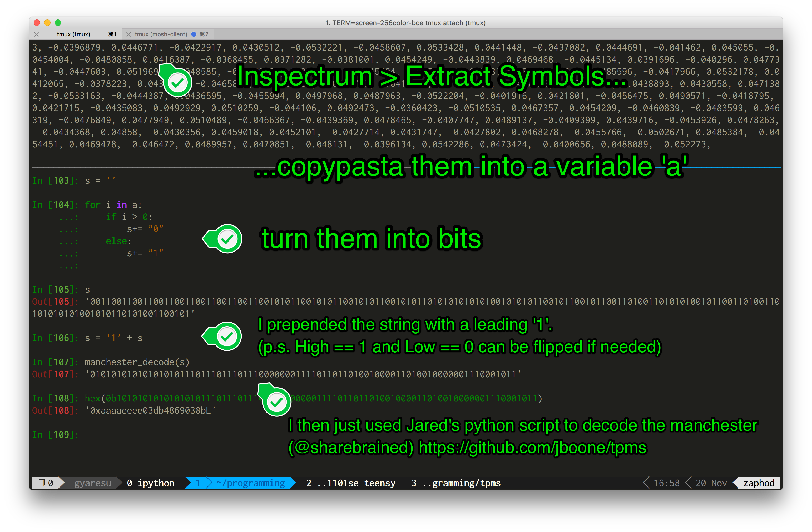Click checkmark badge beside 'prepended the string' note

(227, 336)
